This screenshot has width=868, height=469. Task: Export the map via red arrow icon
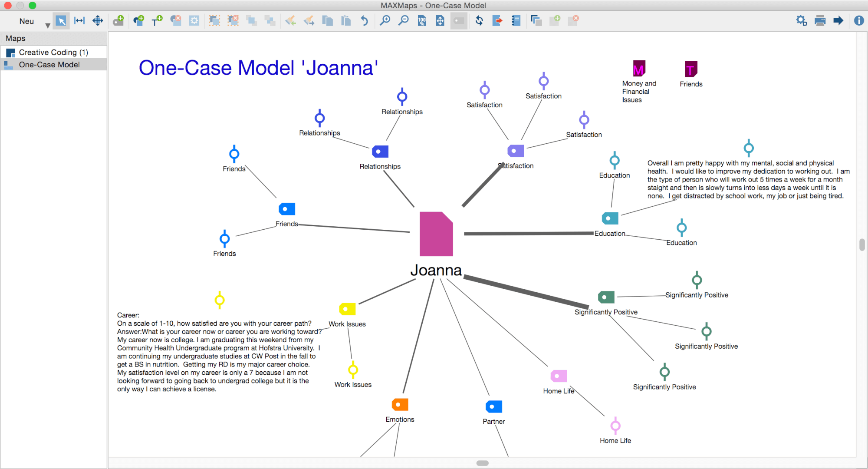point(497,20)
